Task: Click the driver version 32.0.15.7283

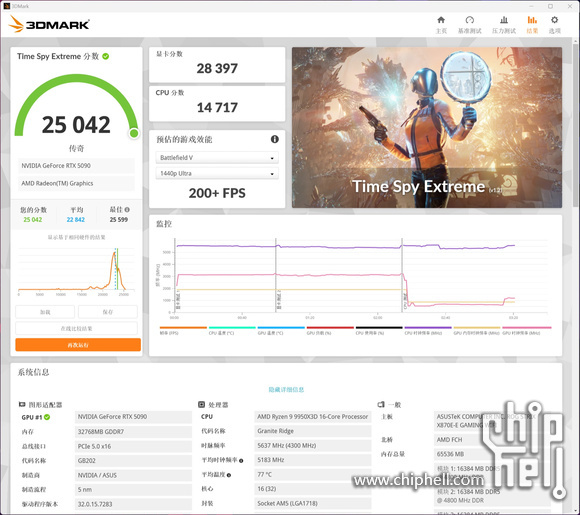Action: 133,504
